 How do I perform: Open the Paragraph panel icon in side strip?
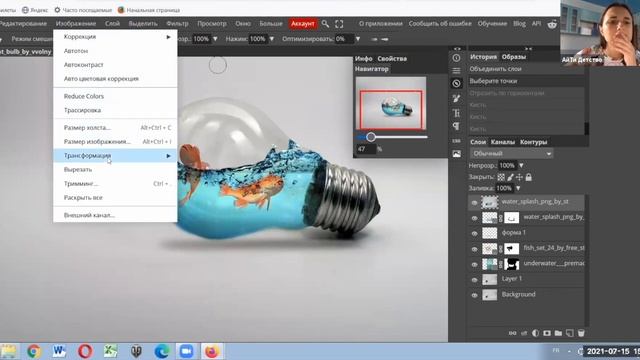click(456, 127)
